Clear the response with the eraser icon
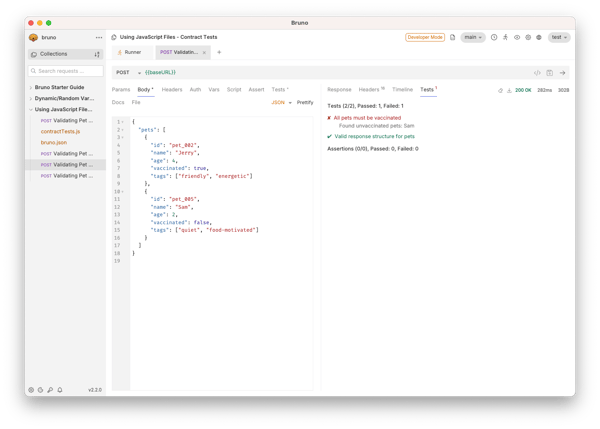Image resolution: width=600 pixels, height=429 pixels. click(x=500, y=90)
